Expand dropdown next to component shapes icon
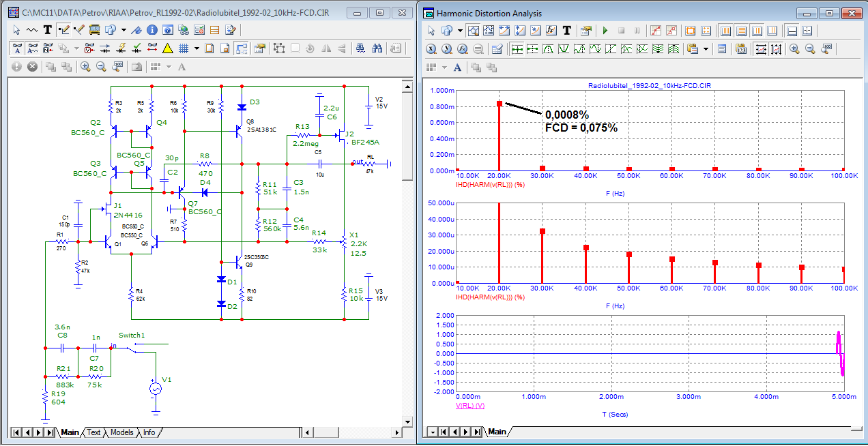 (123, 30)
